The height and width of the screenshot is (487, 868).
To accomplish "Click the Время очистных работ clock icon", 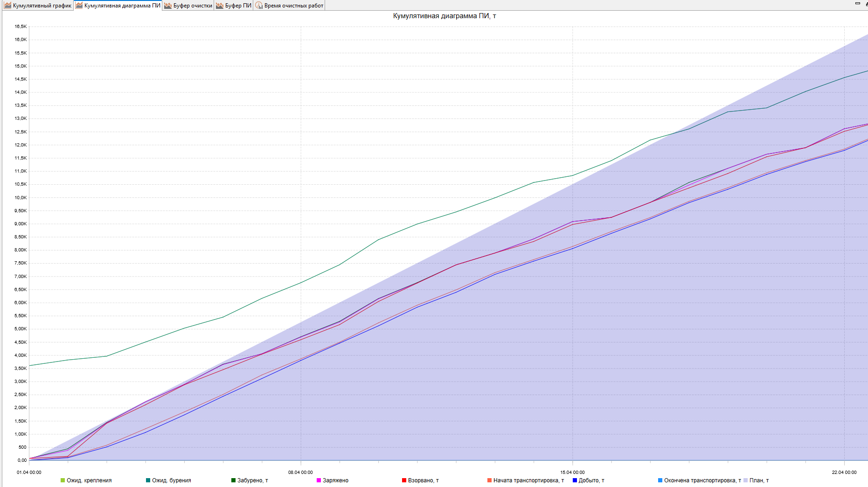I will 259,6.
